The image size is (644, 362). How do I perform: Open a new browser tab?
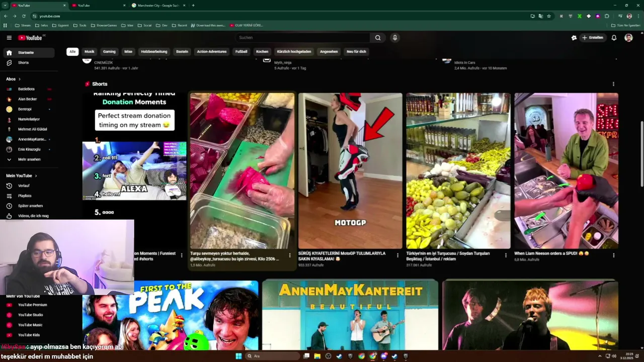click(193, 6)
